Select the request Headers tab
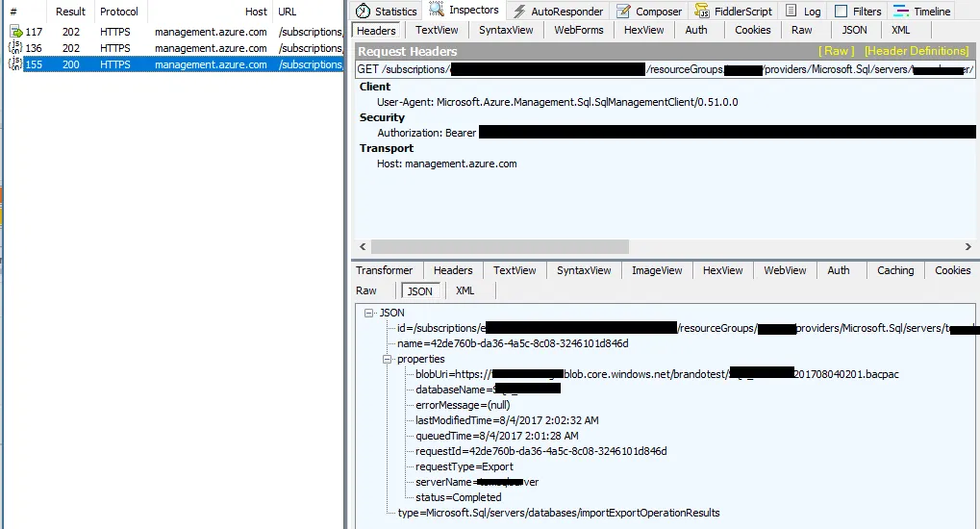This screenshot has height=529, width=980. point(376,31)
